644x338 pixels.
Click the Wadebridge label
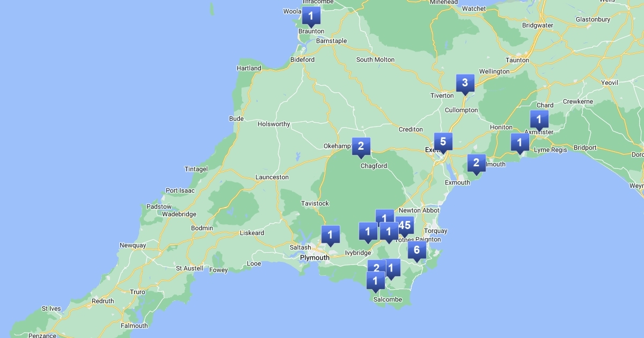180,214
